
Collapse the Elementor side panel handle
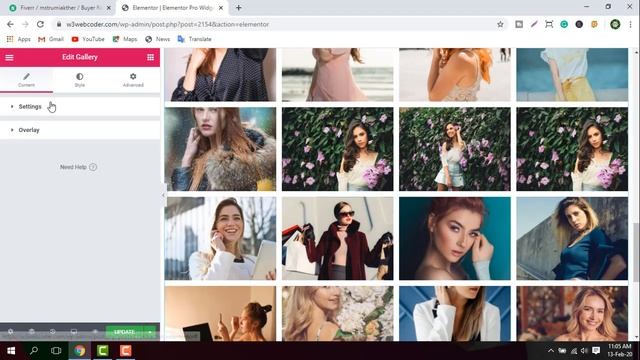pos(163,195)
